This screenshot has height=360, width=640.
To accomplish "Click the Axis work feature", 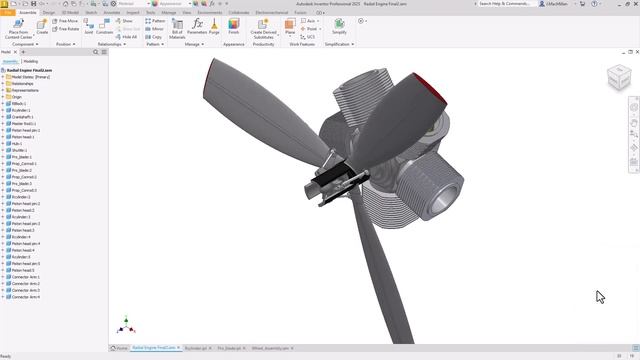I will click(x=309, y=21).
